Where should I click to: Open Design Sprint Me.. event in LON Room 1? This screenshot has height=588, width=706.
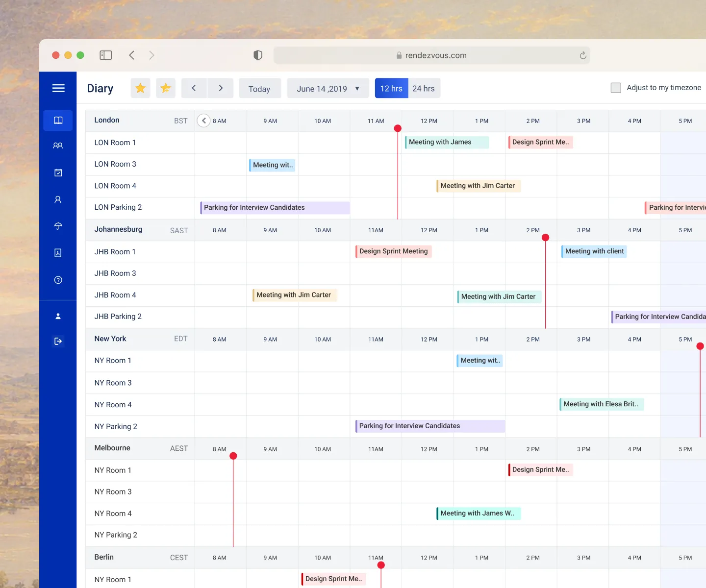click(x=540, y=142)
